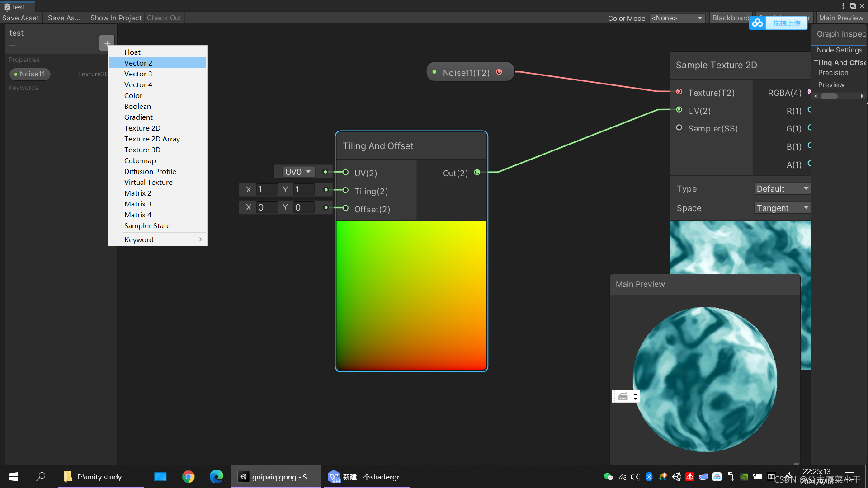Open Microsoft Edge from the taskbar
Viewport: 868px width, 488px height.
pos(216,477)
